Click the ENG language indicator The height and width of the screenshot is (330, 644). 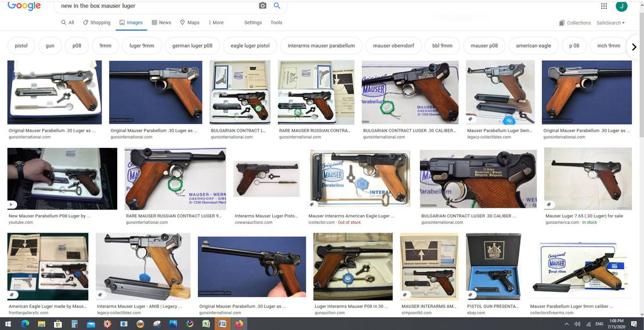pyautogui.click(x=599, y=324)
